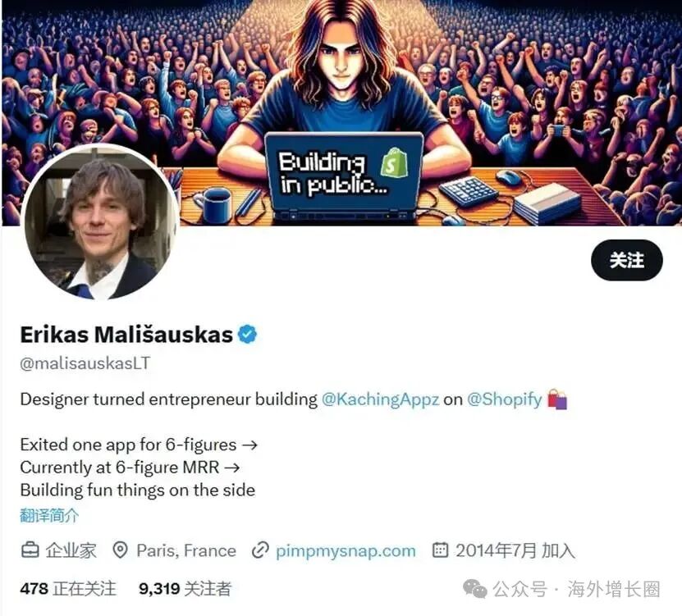Click the Shopify bag logo on banner laptop
This screenshot has width=682, height=616.
(x=394, y=162)
